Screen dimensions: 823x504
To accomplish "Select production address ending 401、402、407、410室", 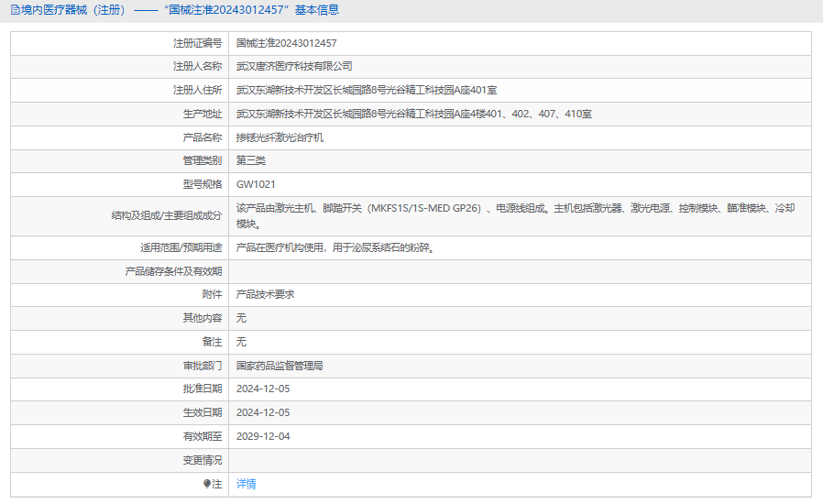I will click(x=414, y=114).
